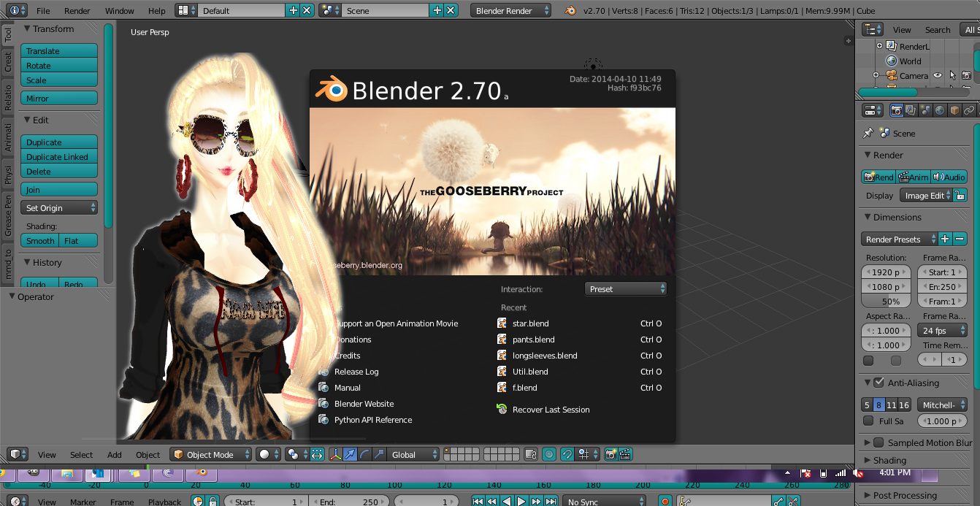
Task: Click the timeline record red button
Action: 665,501
